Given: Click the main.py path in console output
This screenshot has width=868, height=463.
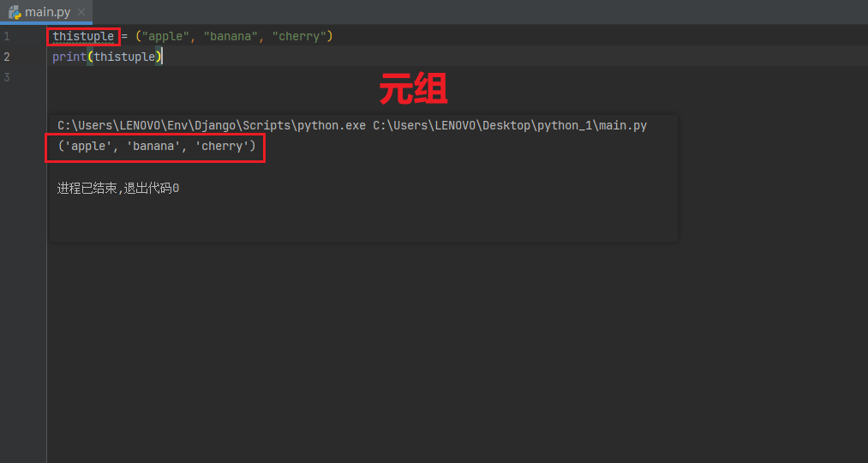Looking at the screenshot, I should point(510,126).
